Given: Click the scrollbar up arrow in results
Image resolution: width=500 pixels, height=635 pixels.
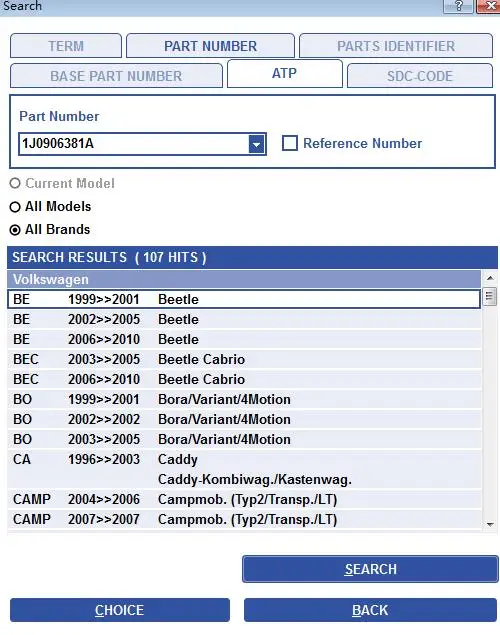Looking at the screenshot, I should [490, 278].
